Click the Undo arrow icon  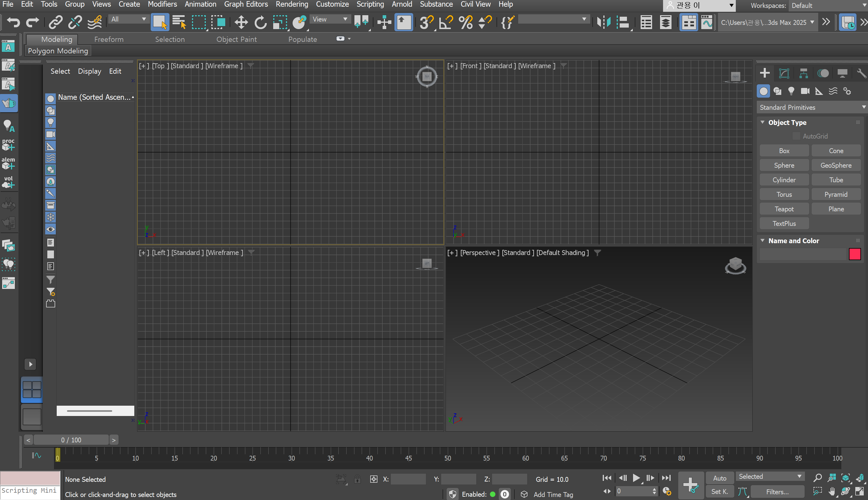(13, 22)
